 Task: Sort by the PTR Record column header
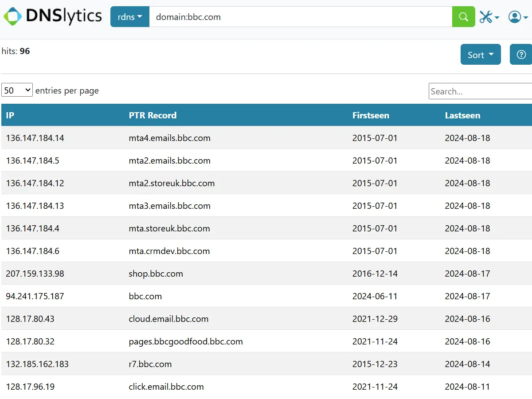pos(153,115)
